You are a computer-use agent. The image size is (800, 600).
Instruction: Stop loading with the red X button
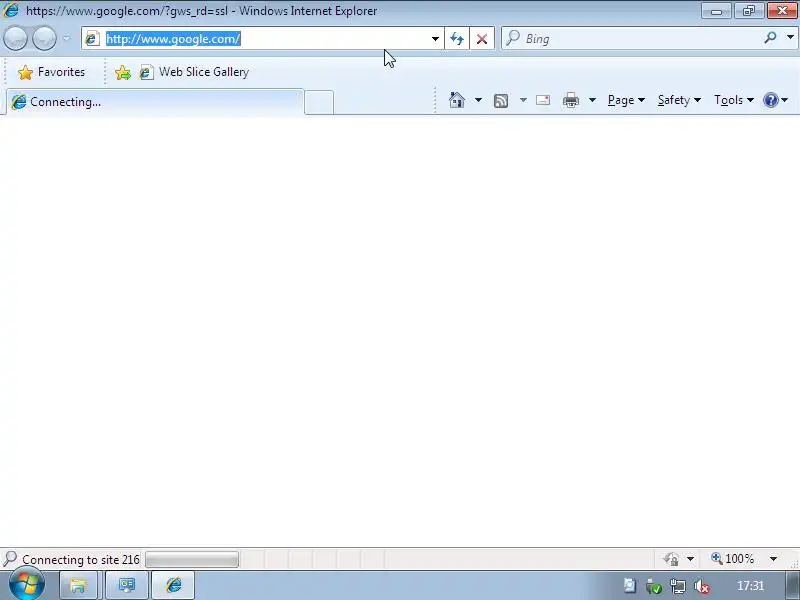[482, 39]
